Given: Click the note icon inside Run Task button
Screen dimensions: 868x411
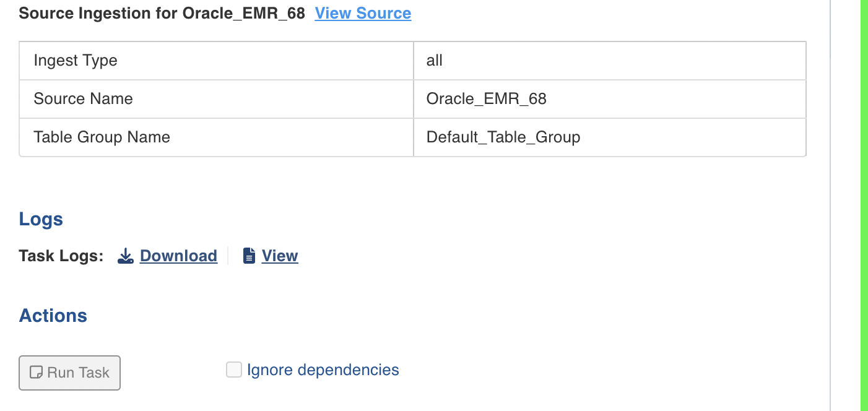Looking at the screenshot, I should (x=36, y=373).
